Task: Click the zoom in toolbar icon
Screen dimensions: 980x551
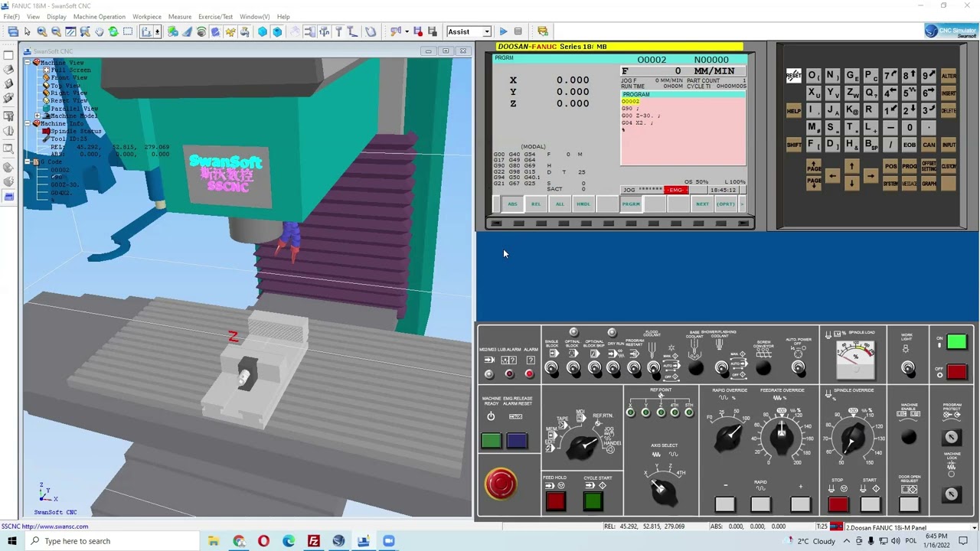Action: [41, 31]
